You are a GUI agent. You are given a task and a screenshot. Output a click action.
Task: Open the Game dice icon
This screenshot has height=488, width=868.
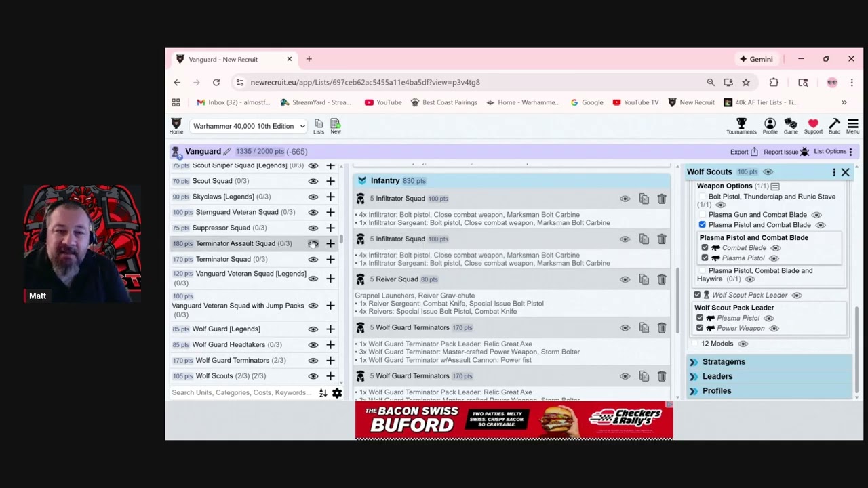pyautogui.click(x=791, y=125)
